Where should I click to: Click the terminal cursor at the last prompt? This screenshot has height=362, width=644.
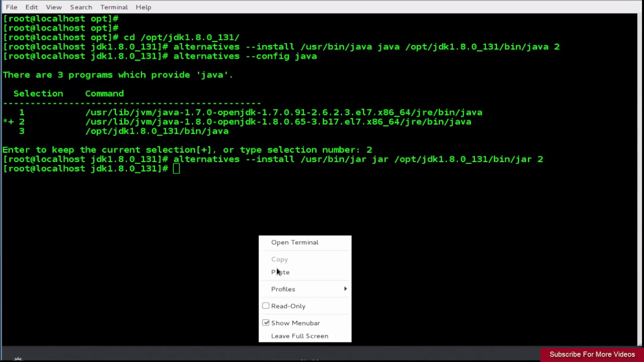pyautogui.click(x=176, y=168)
